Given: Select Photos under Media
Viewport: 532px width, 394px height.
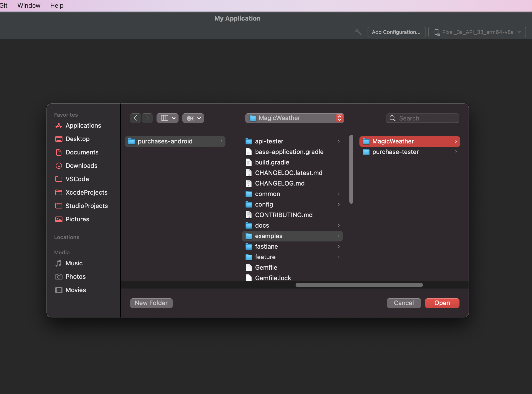Looking at the screenshot, I should 75,277.
